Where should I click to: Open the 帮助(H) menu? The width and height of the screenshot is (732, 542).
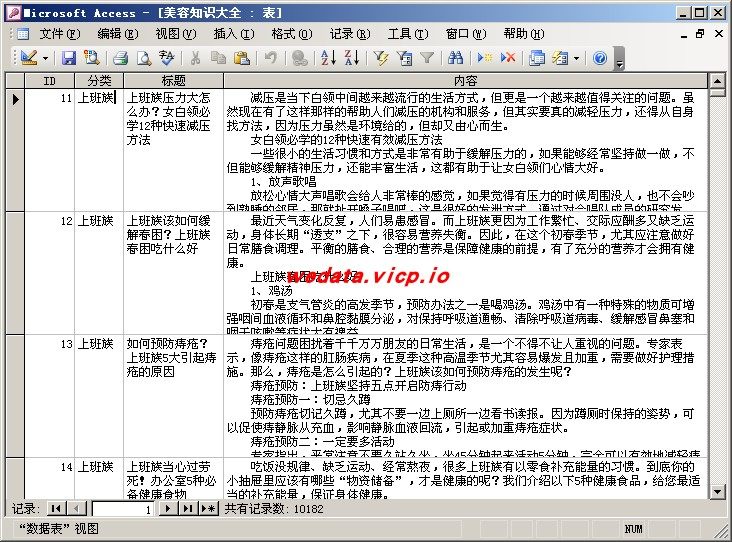(x=524, y=34)
